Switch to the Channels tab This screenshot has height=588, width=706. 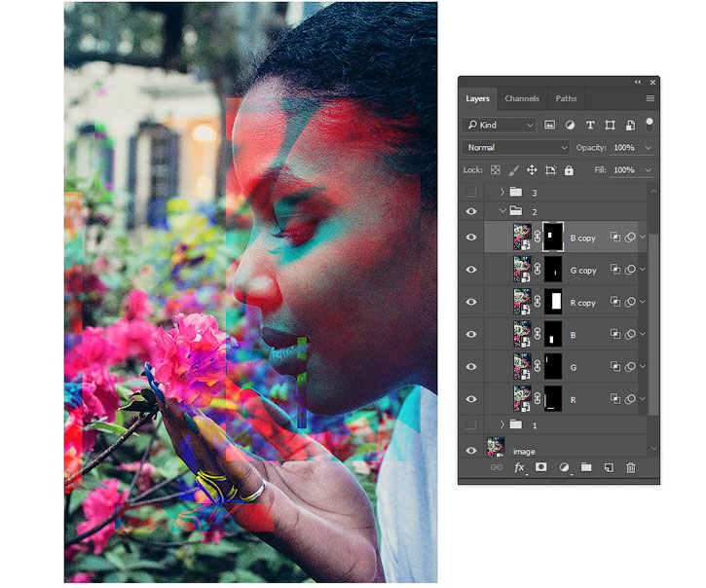(522, 98)
